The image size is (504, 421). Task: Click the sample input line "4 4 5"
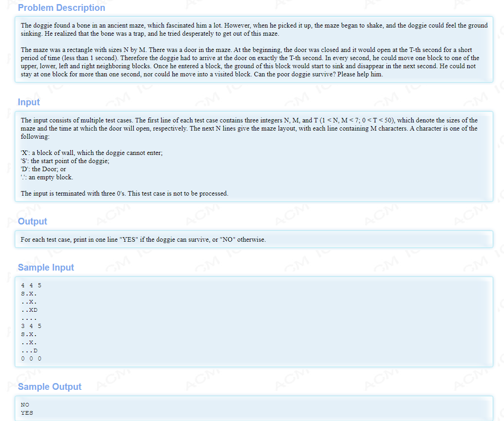click(31, 285)
